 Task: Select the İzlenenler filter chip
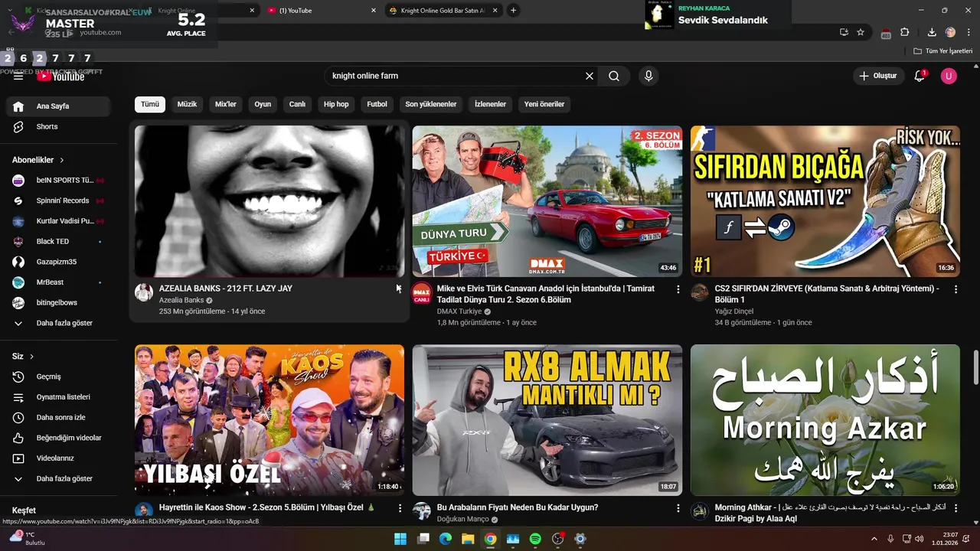(490, 104)
